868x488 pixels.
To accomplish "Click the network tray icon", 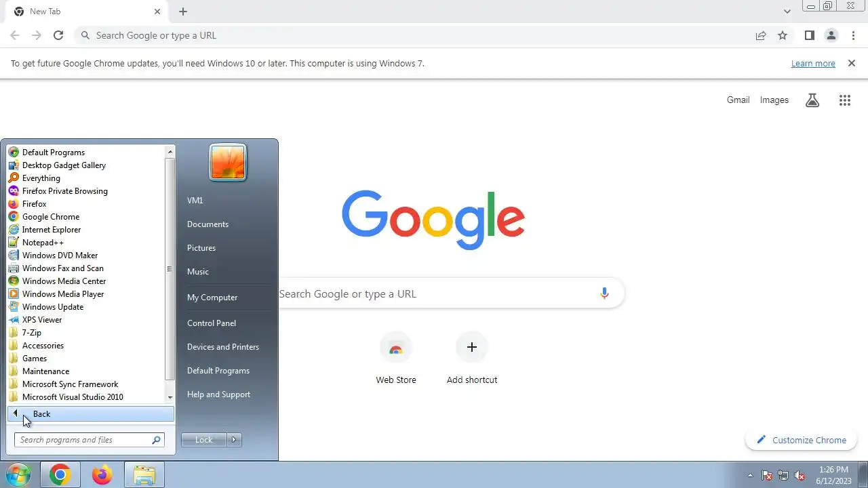I will tap(783, 475).
